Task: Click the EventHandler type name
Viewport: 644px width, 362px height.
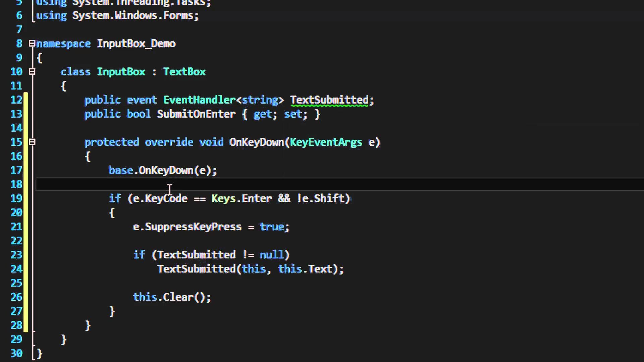Action: pyautogui.click(x=199, y=100)
